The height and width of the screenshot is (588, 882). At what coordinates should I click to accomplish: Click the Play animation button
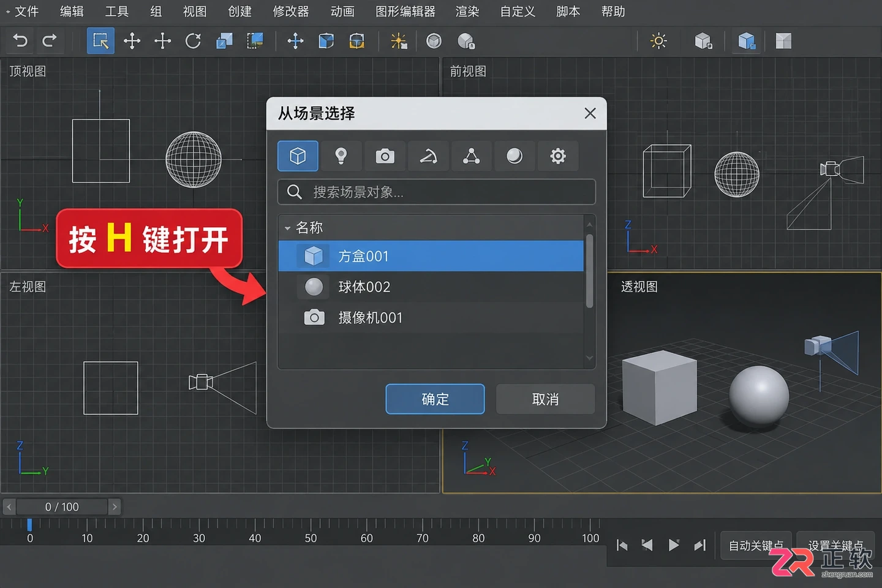[x=674, y=545]
